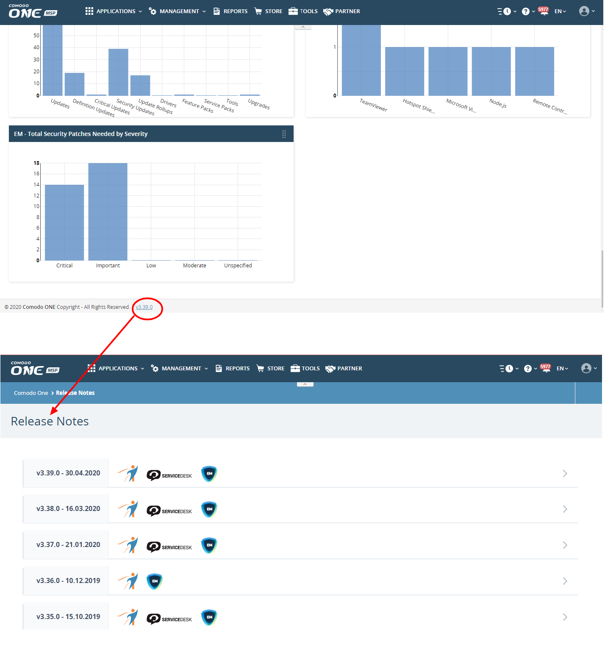This screenshot has width=616, height=672.
Task: Open TOOLS in the dashboard page header
Action: click(303, 11)
